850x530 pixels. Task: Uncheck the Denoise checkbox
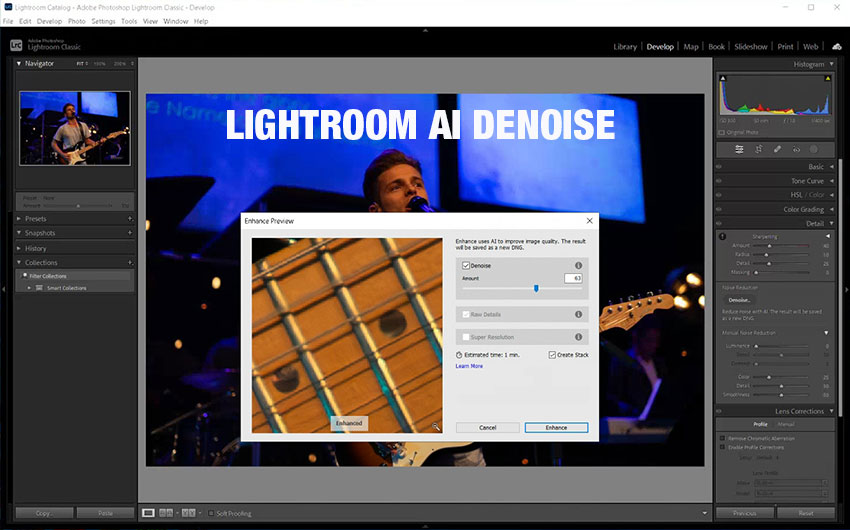click(466, 266)
